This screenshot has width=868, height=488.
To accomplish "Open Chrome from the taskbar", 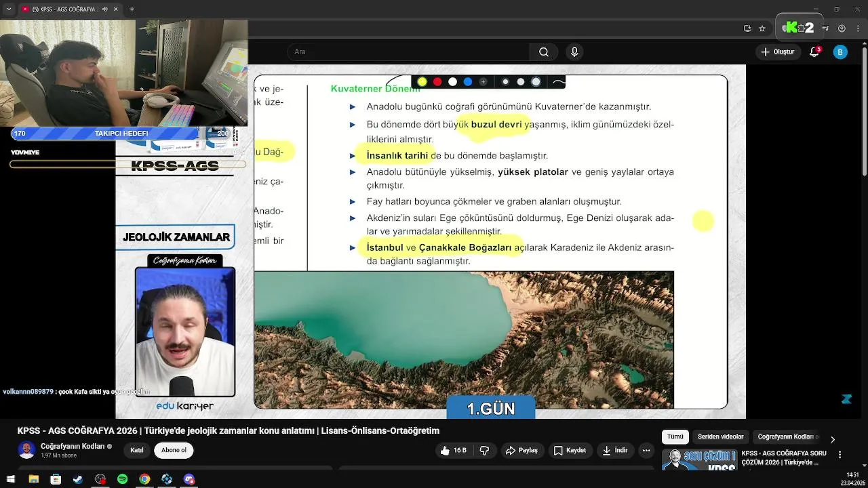I will point(144,479).
